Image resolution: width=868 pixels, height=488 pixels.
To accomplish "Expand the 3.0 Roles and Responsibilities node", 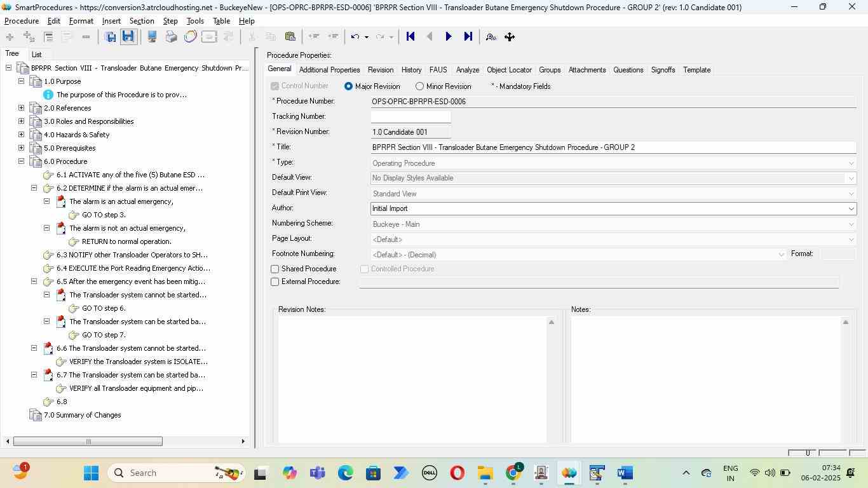I will point(21,121).
